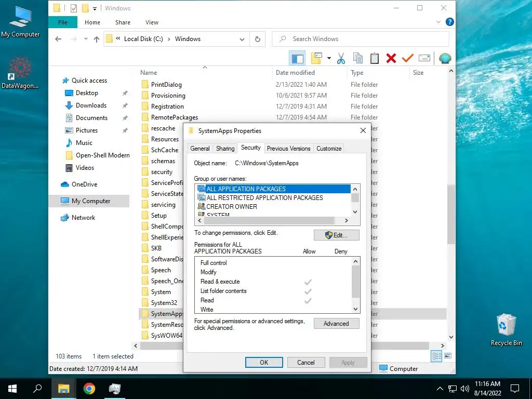Toggle the navigation pane toolbar icon

tap(297, 58)
